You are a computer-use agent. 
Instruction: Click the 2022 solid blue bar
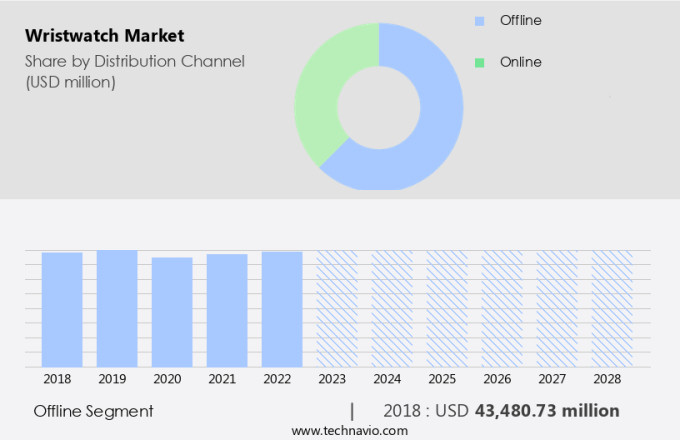(x=282, y=309)
